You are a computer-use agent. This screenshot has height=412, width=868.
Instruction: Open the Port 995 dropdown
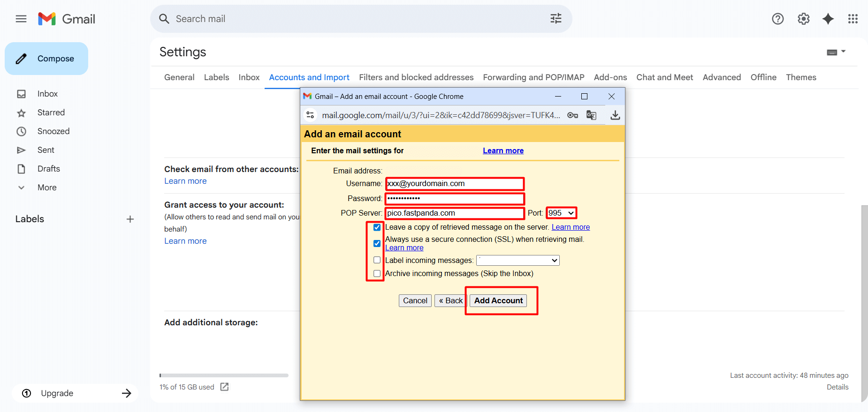pos(561,213)
